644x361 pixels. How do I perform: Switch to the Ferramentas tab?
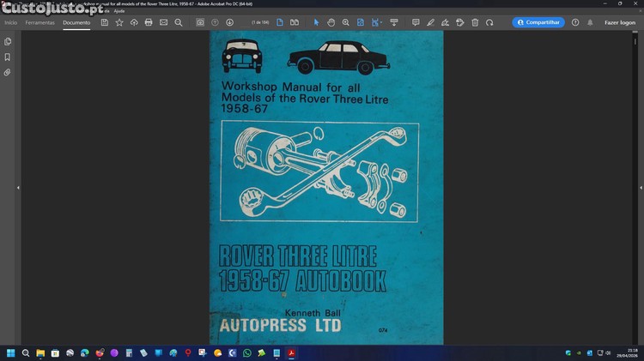39,22
